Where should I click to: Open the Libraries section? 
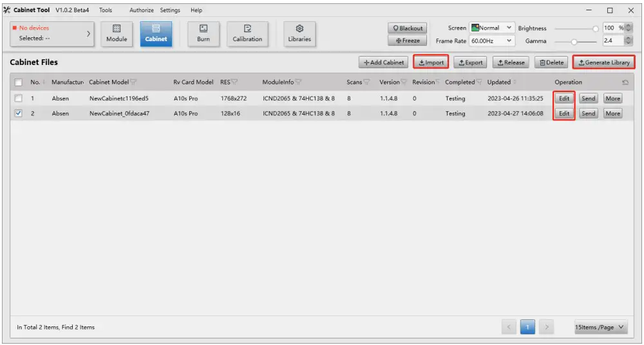coord(299,34)
